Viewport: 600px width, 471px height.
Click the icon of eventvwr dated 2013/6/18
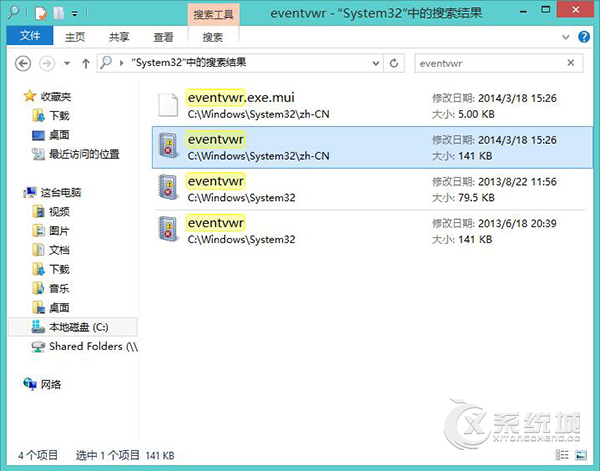point(168,229)
